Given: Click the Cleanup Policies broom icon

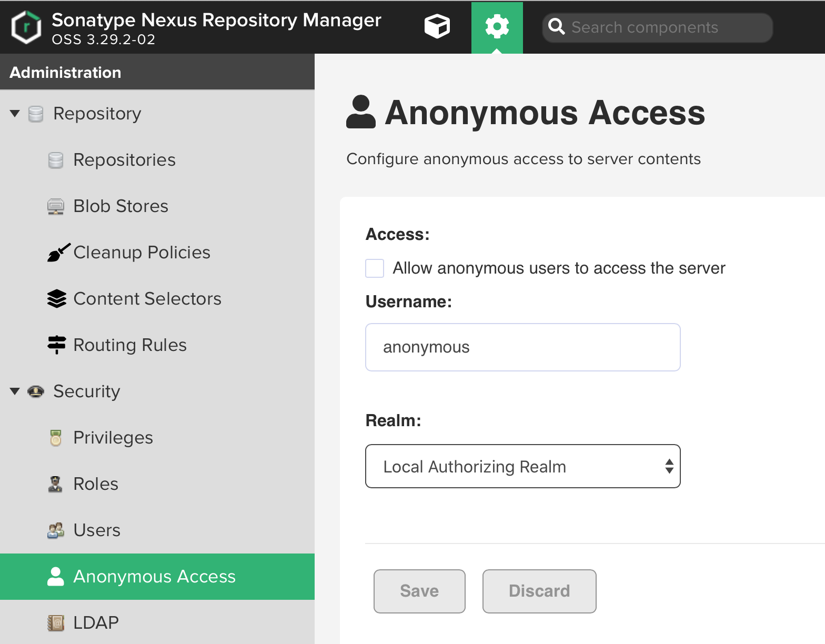Looking at the screenshot, I should pyautogui.click(x=58, y=253).
